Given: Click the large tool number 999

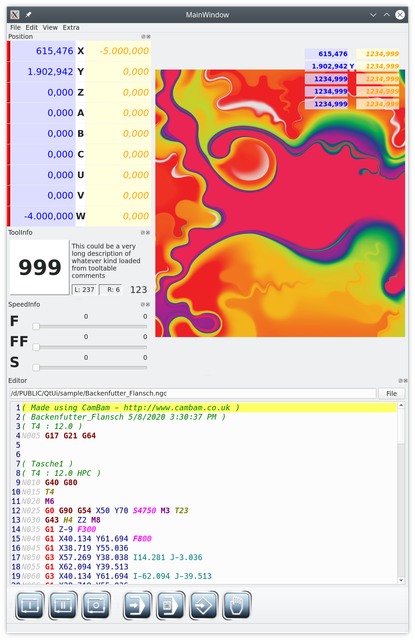Looking at the screenshot, I should click(40, 267).
